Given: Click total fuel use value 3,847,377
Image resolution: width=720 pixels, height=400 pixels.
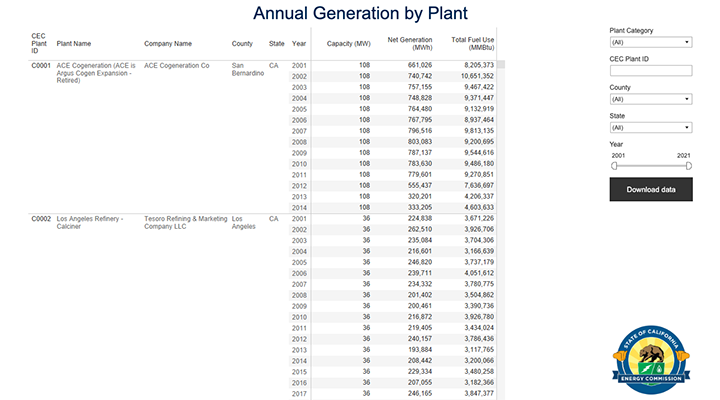Looking at the screenshot, I should tap(479, 394).
